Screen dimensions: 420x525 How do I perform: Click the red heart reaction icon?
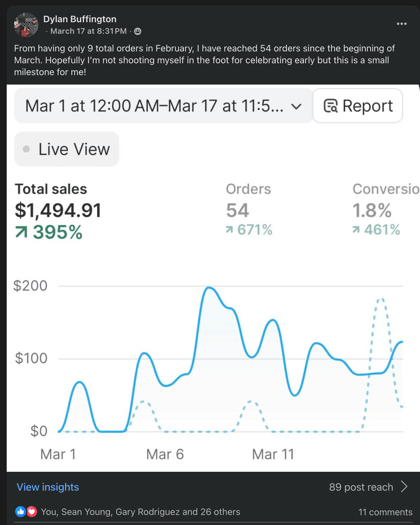click(32, 512)
